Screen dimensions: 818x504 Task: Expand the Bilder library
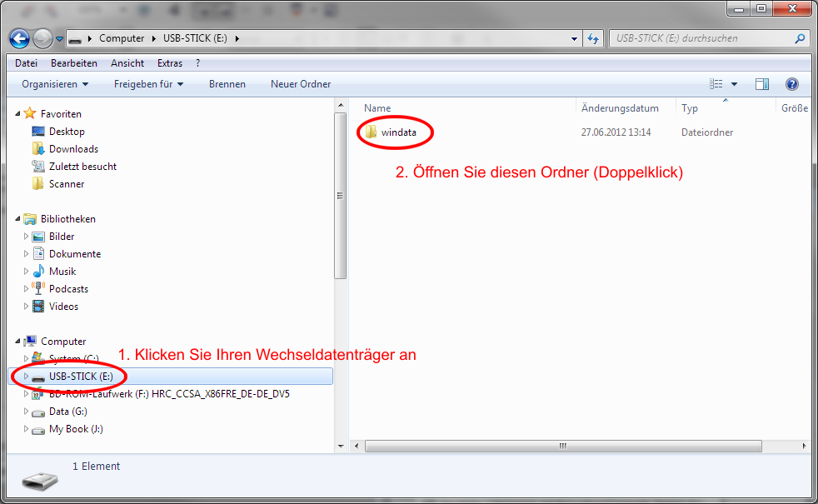tap(26, 237)
